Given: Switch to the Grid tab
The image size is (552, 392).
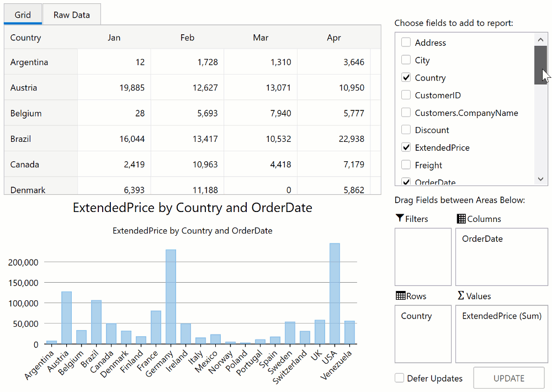Looking at the screenshot, I should point(23,14).
